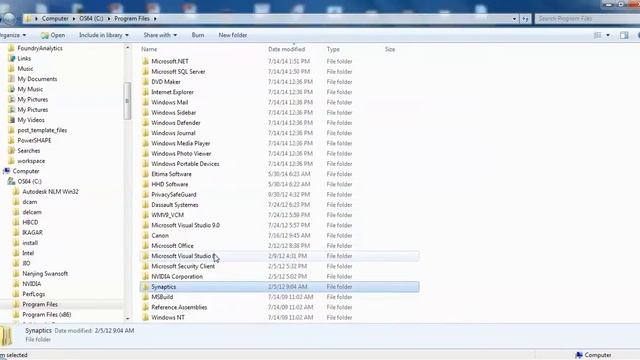Click the navigation pane scroll down arrow
The width and height of the screenshot is (640, 360).
coord(127,318)
